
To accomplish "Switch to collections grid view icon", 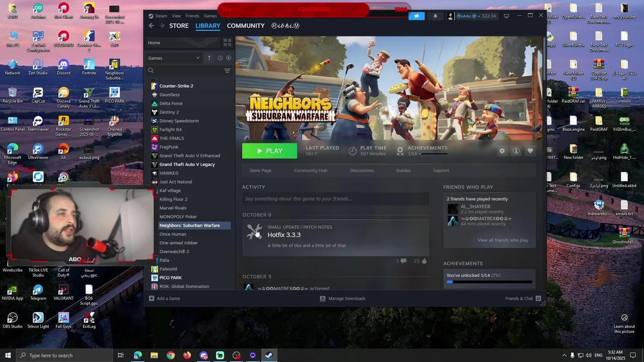I will 227,43.
